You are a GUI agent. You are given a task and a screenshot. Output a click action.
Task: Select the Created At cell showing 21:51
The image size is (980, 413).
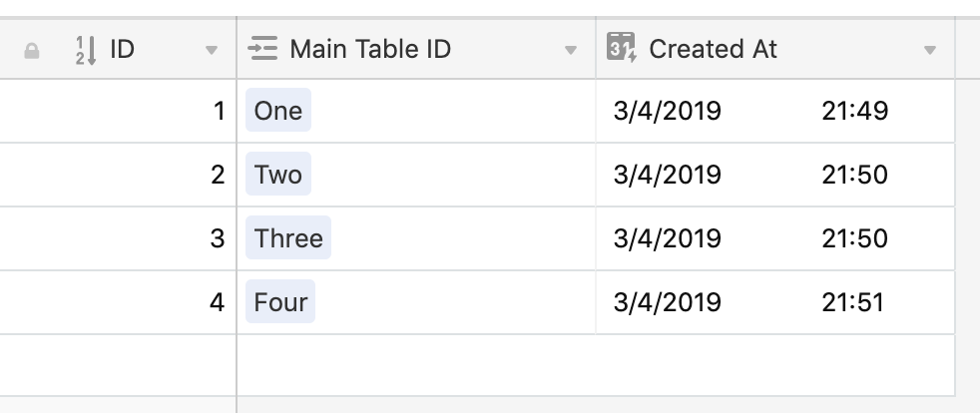coord(775,302)
